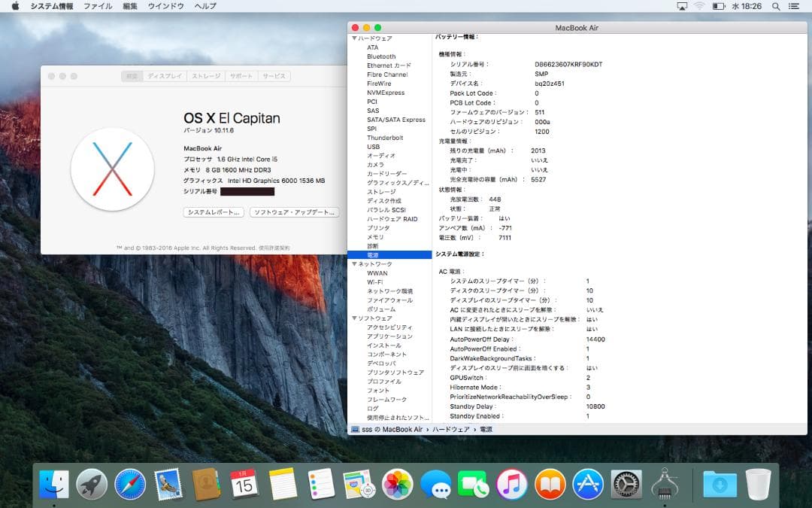The height and width of the screenshot is (508, 812).
Task: Open the ファイル menu
Action: point(98,6)
